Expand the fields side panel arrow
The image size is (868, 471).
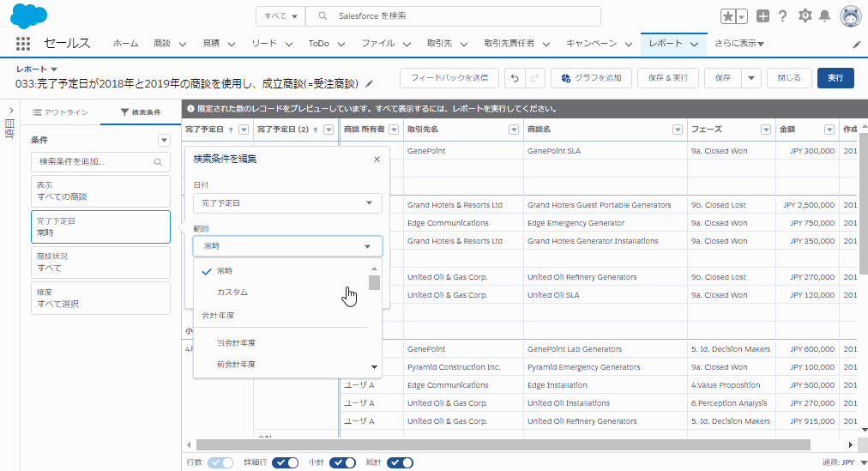pyautogui.click(x=10, y=111)
